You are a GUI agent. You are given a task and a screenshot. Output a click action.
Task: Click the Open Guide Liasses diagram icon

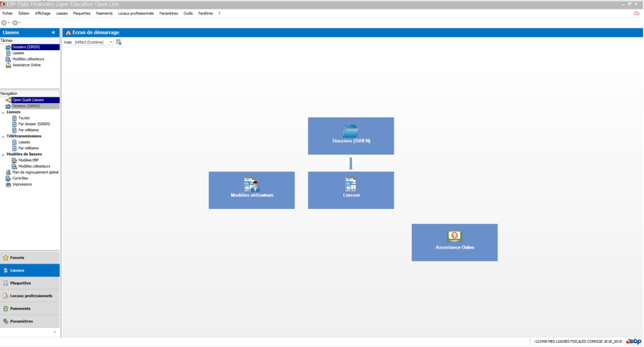pos(8,100)
